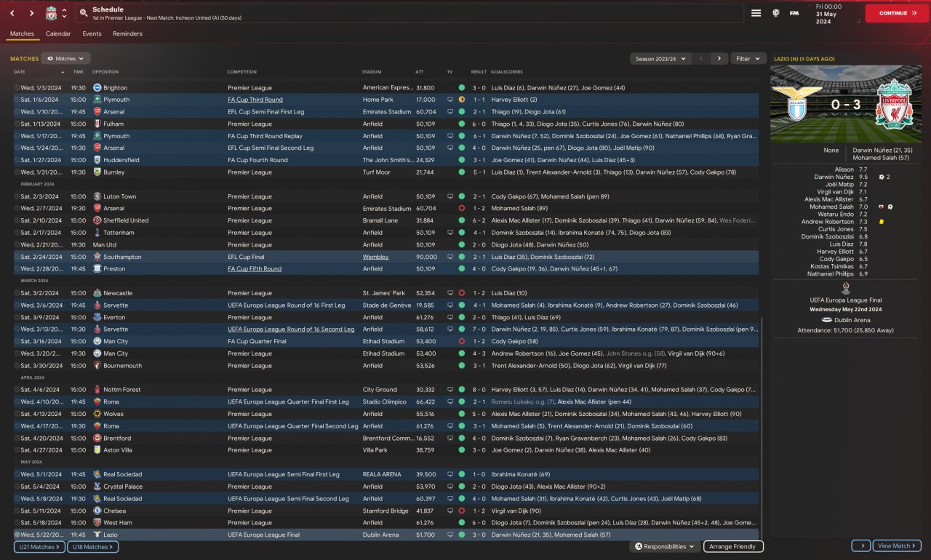Open the Reminders tab

pos(127,33)
